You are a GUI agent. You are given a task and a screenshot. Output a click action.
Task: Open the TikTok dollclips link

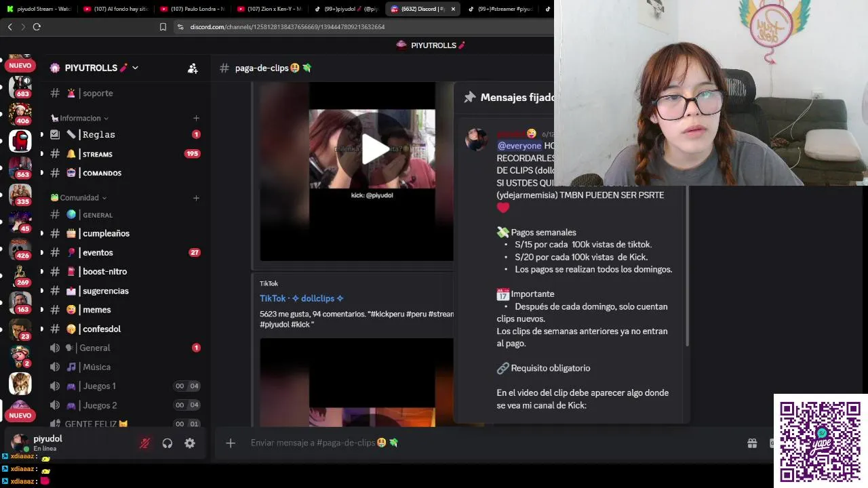click(302, 298)
